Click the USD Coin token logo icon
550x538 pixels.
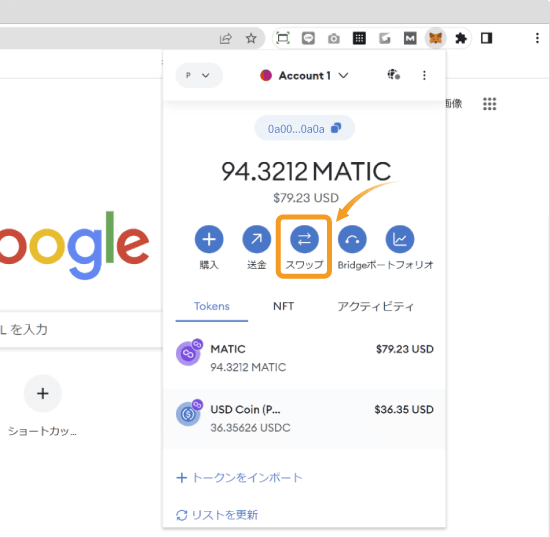[189, 413]
